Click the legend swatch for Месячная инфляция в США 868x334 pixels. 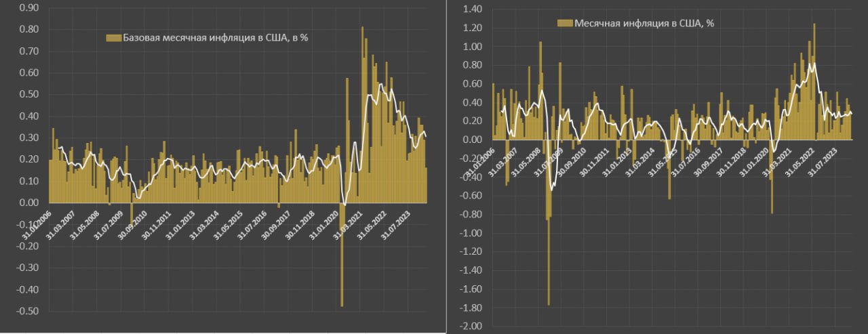565,22
